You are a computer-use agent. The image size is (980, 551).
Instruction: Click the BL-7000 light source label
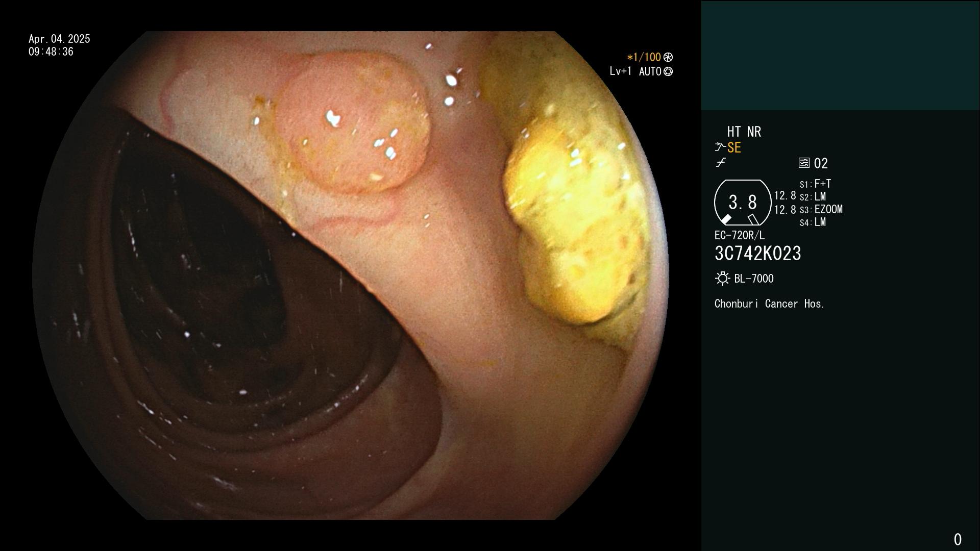point(754,279)
